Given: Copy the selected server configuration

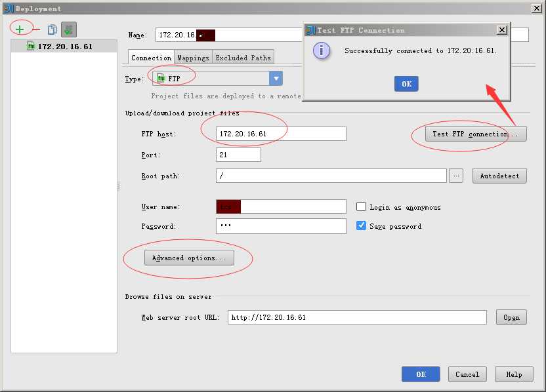Looking at the screenshot, I should click(52, 29).
